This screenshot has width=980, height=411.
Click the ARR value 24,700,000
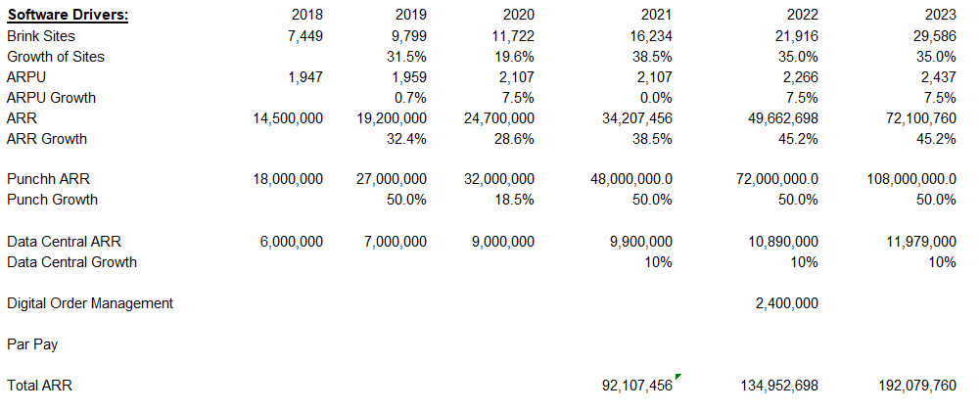point(499,118)
